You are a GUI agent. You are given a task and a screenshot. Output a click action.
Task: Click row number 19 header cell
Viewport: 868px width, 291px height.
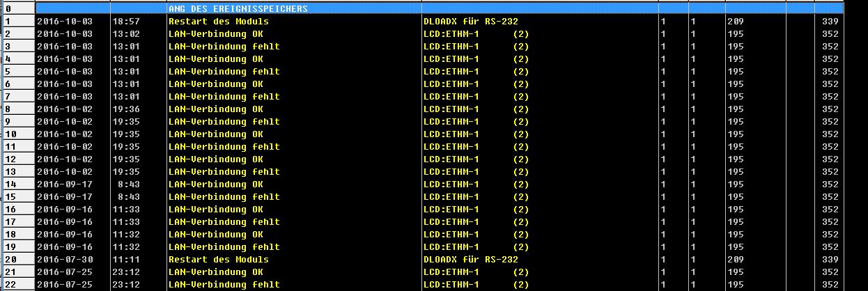pyautogui.click(x=17, y=247)
